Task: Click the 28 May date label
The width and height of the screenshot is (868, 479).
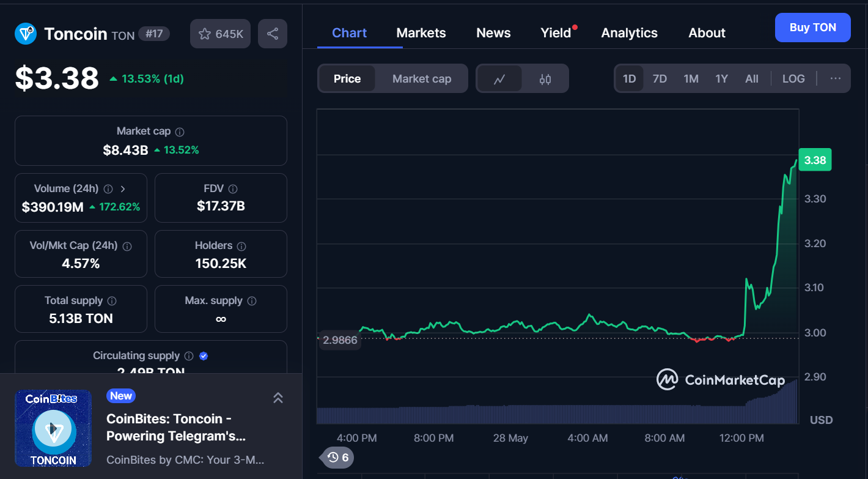Action: pyautogui.click(x=510, y=438)
